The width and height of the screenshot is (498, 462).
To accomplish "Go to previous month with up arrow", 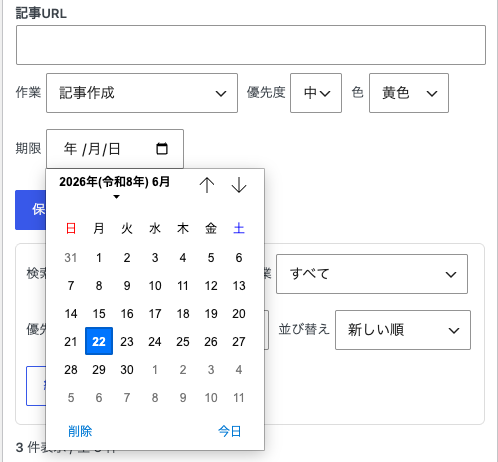I will point(207,185).
